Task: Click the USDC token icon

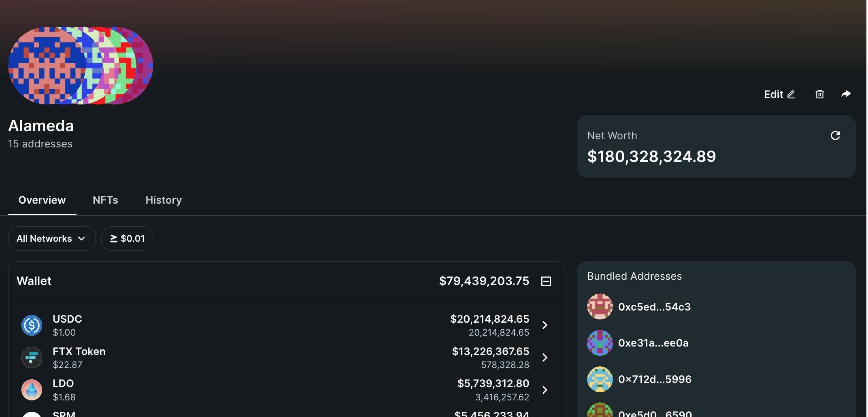Action: (x=32, y=325)
